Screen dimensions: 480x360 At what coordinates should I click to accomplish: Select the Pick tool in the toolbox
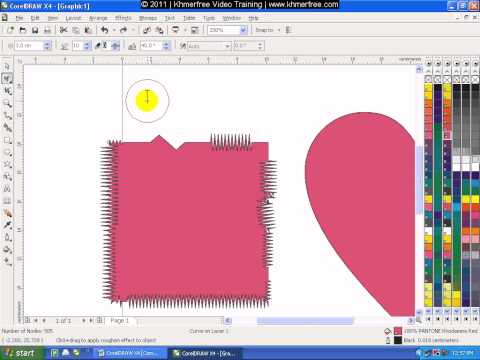click(7, 67)
